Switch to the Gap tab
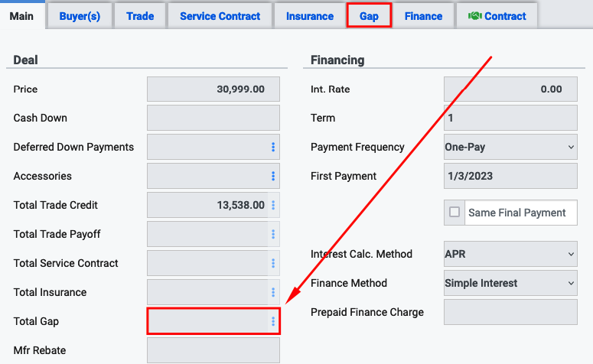Image resolution: width=593 pixels, height=364 pixels. click(x=369, y=16)
